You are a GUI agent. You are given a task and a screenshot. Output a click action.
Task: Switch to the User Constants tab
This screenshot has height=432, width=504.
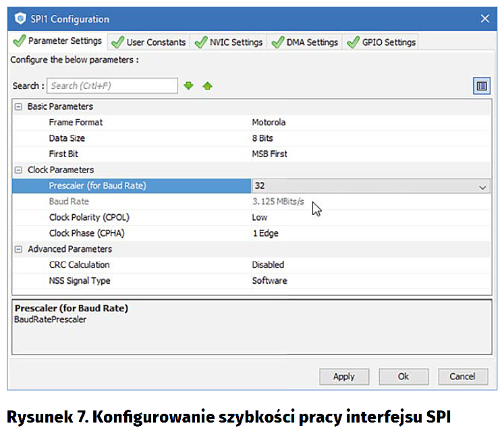coord(149,42)
